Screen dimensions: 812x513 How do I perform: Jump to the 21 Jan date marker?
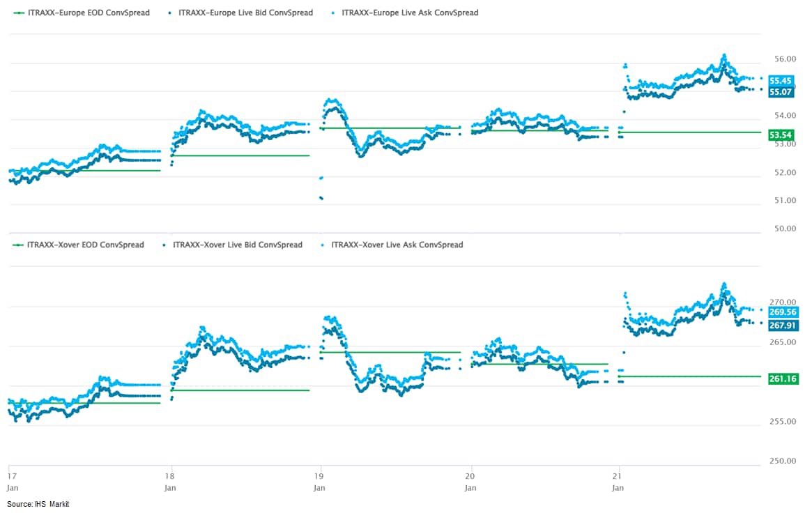[618, 482]
